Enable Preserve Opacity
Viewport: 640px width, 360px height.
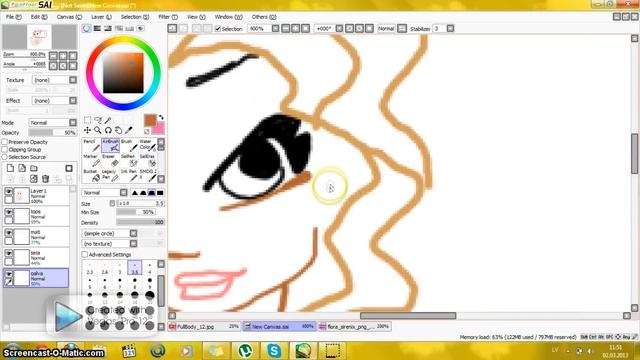click(5, 142)
